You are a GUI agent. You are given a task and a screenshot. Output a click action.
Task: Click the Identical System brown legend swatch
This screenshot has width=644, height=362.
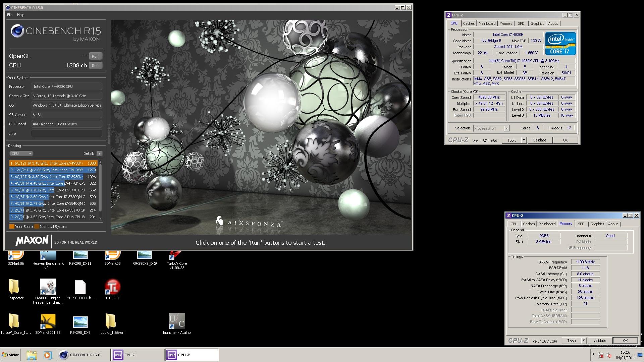(x=37, y=227)
